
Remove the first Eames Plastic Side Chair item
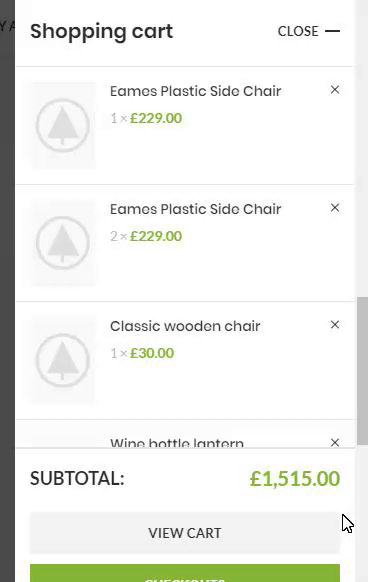pos(335,90)
